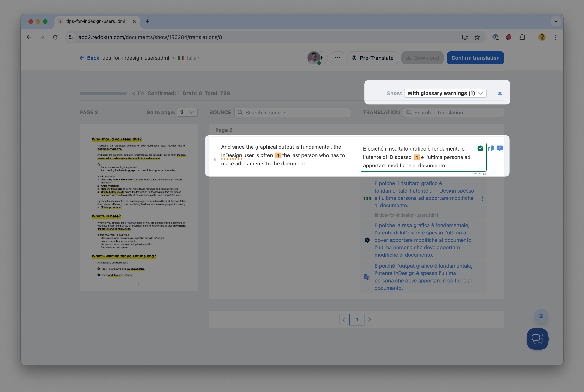Click the scroll to top floating button
584x392 pixels.
tap(541, 316)
